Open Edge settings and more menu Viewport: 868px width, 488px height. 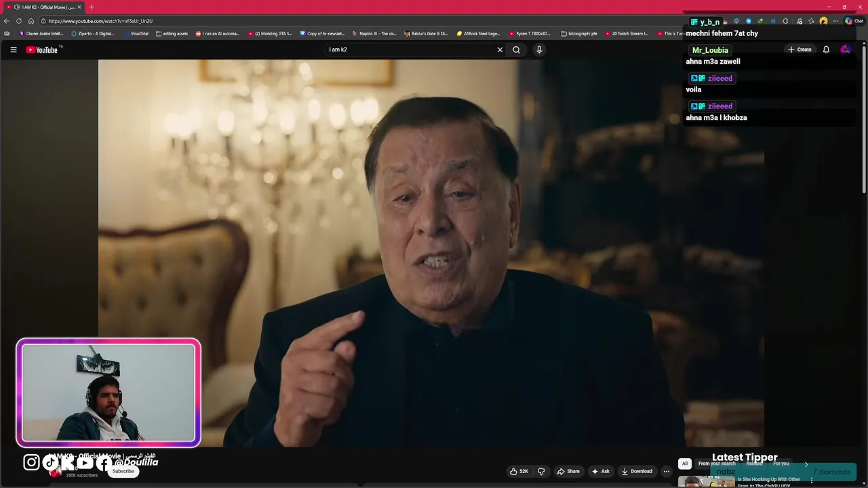click(x=835, y=21)
